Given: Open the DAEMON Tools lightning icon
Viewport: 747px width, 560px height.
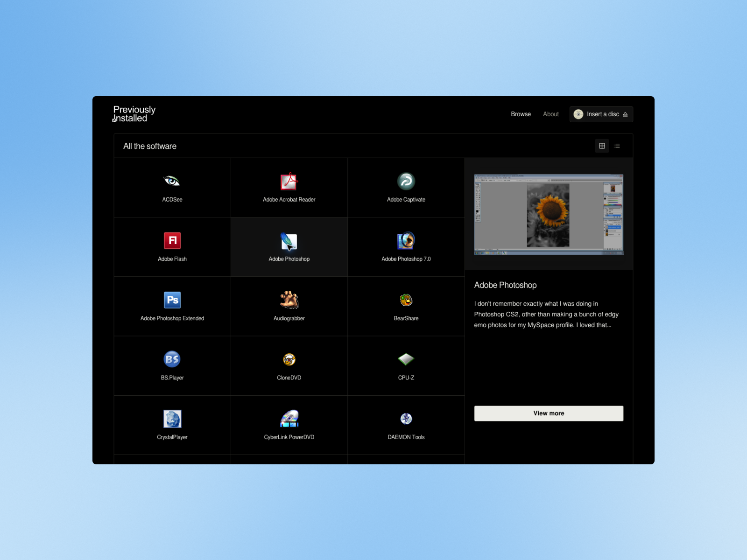Looking at the screenshot, I should (406, 419).
